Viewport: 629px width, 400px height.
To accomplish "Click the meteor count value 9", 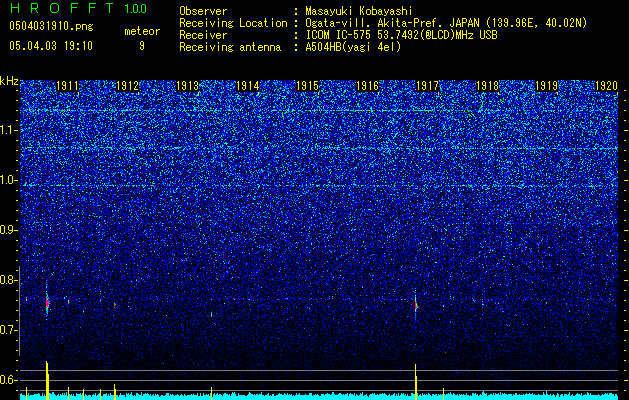I will 142,46.
